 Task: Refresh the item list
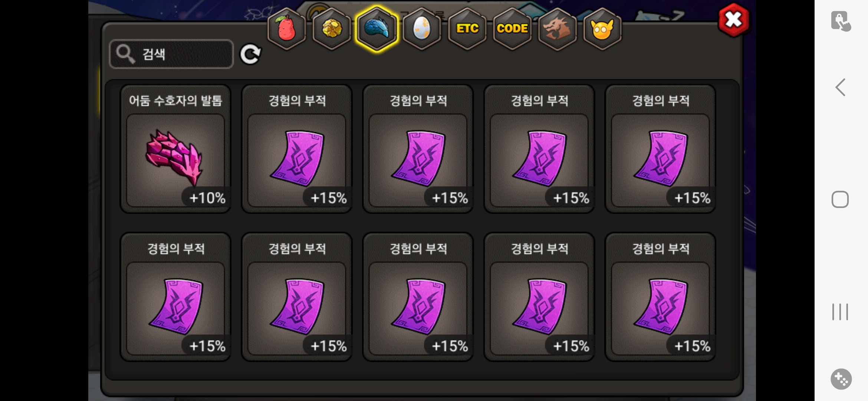point(250,55)
